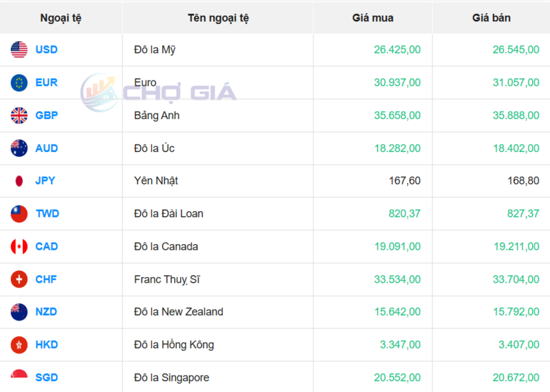Click the Giá bán column header

491,18
